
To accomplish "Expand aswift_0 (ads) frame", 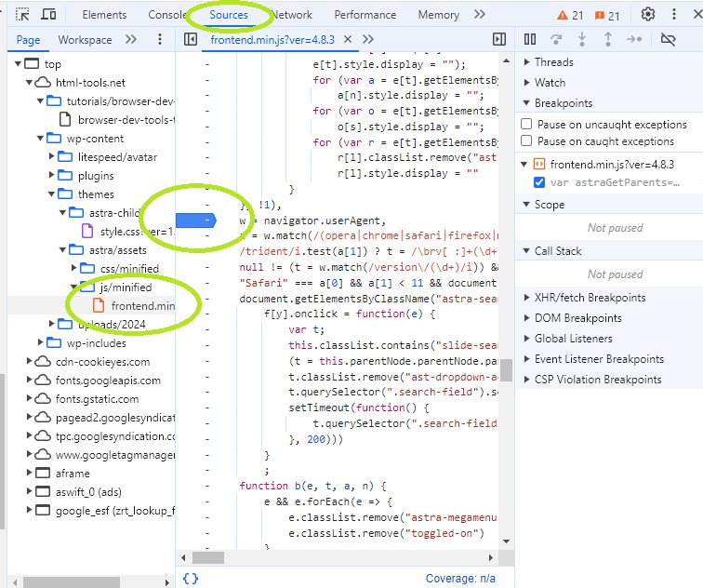I will tap(29, 491).
